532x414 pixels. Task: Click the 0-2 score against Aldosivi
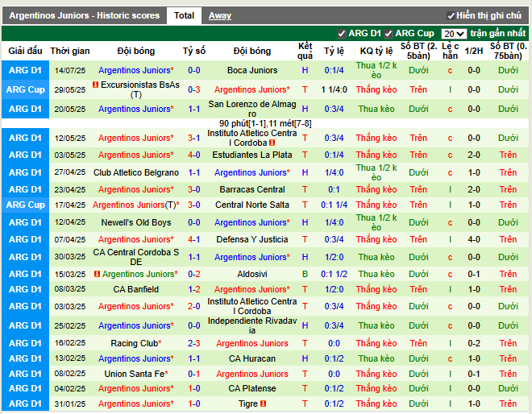coord(194,274)
